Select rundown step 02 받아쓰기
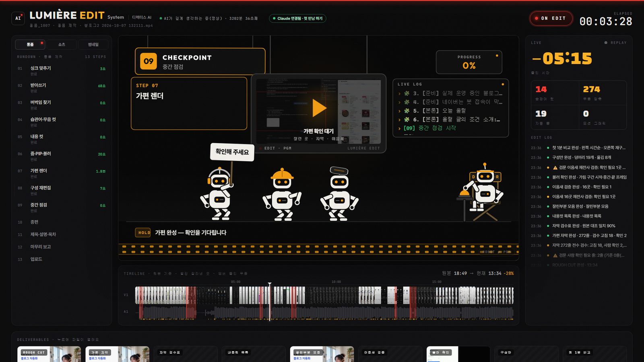 (x=62, y=88)
